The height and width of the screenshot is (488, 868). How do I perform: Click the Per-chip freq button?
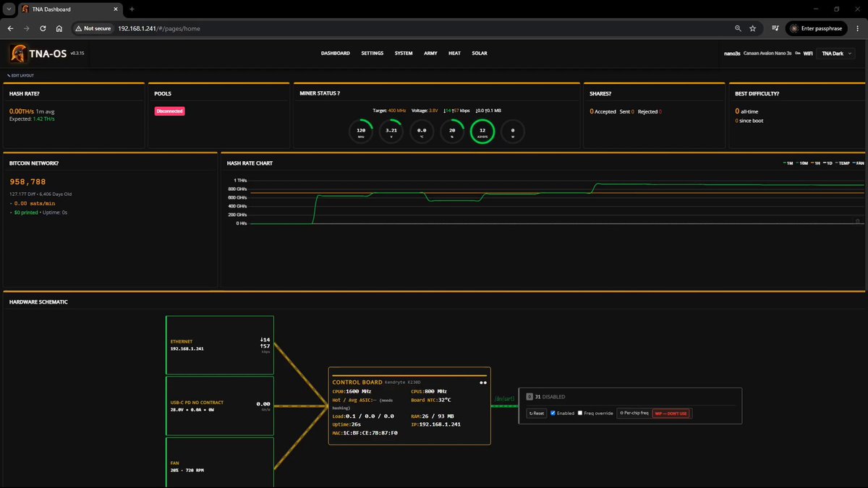(x=634, y=414)
